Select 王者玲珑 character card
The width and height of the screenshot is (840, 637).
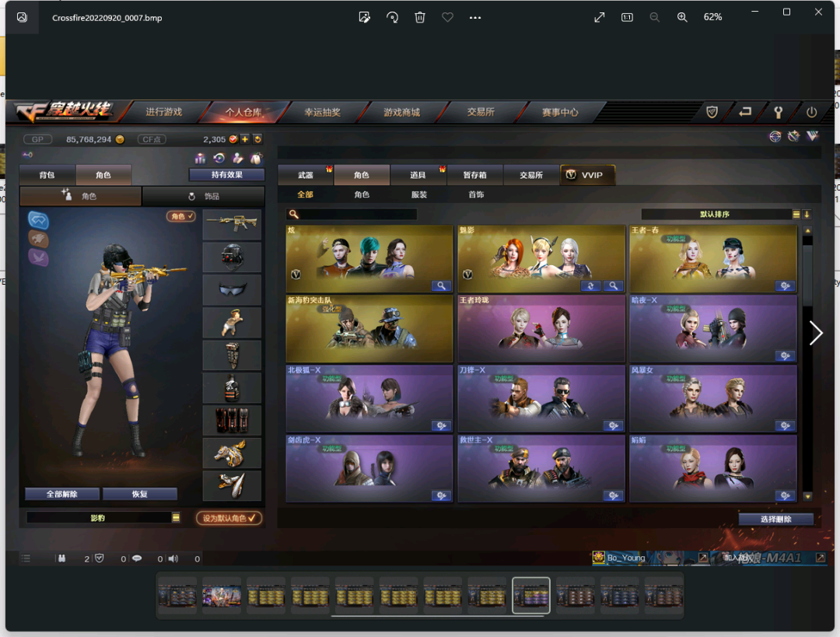click(x=541, y=328)
